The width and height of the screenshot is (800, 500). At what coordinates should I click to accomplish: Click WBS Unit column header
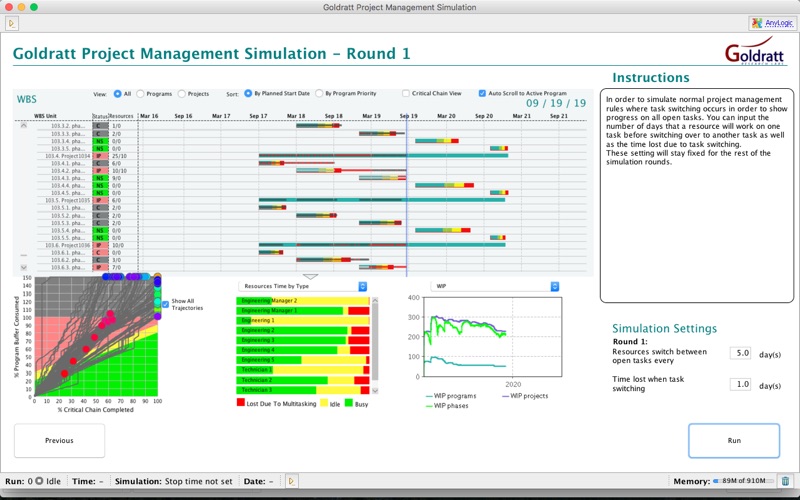coord(45,116)
